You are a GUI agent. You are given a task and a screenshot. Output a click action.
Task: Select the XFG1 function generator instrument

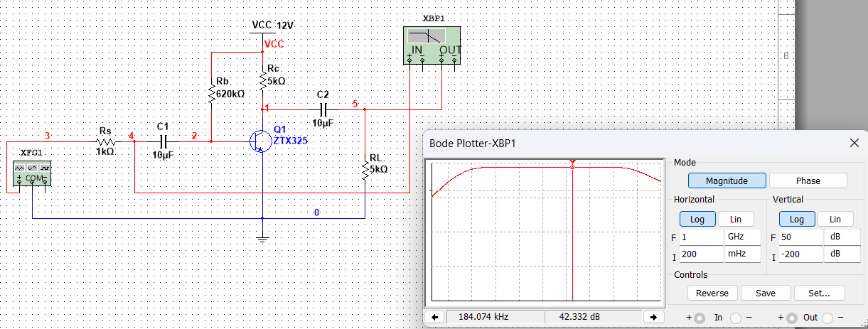[x=32, y=173]
